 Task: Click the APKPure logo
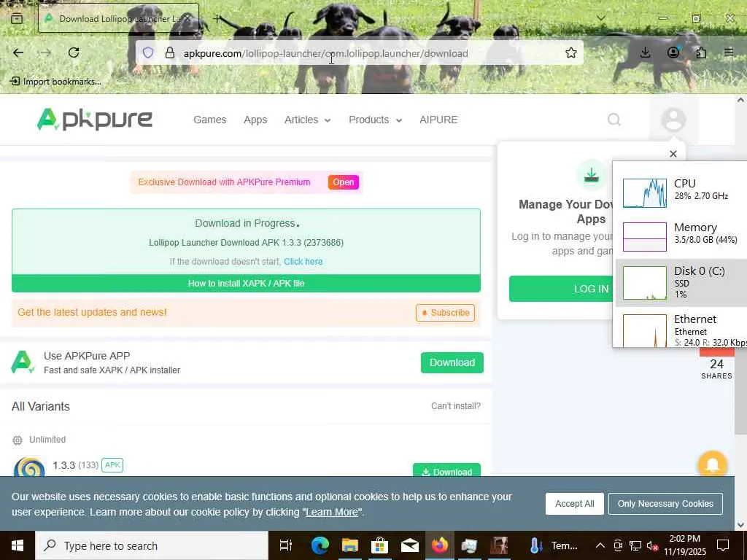click(94, 119)
